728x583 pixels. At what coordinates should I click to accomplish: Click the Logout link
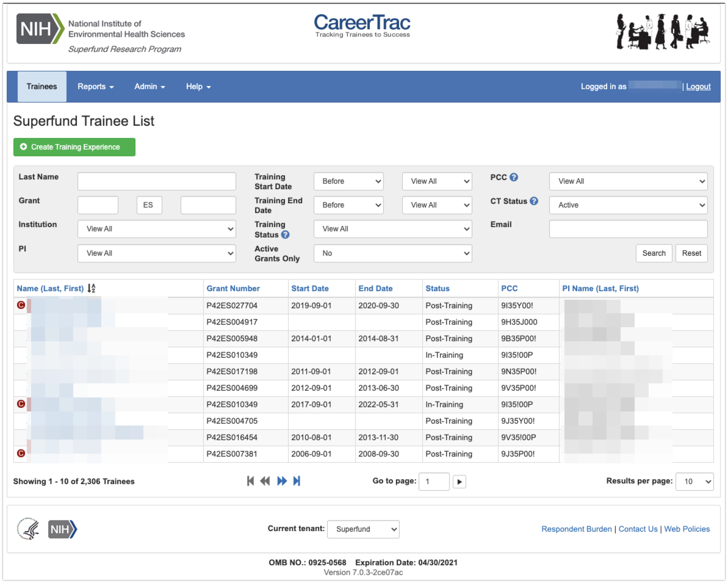698,87
